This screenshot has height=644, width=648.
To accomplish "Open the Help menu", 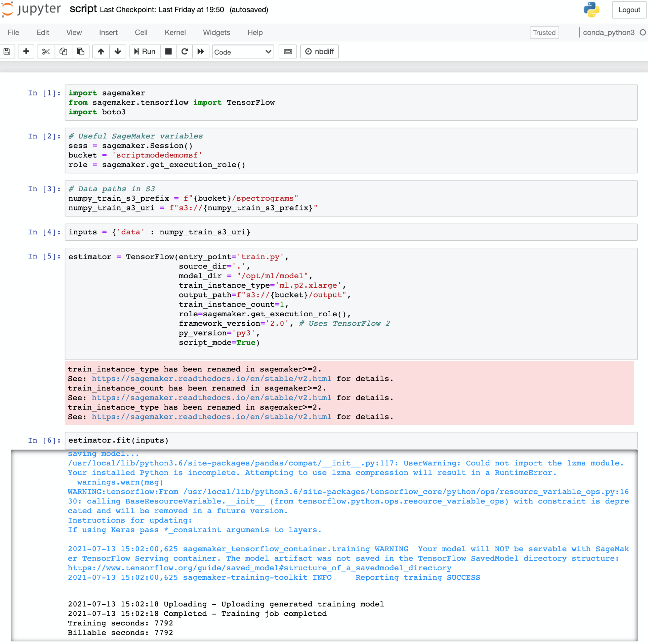I will pyautogui.click(x=255, y=32).
